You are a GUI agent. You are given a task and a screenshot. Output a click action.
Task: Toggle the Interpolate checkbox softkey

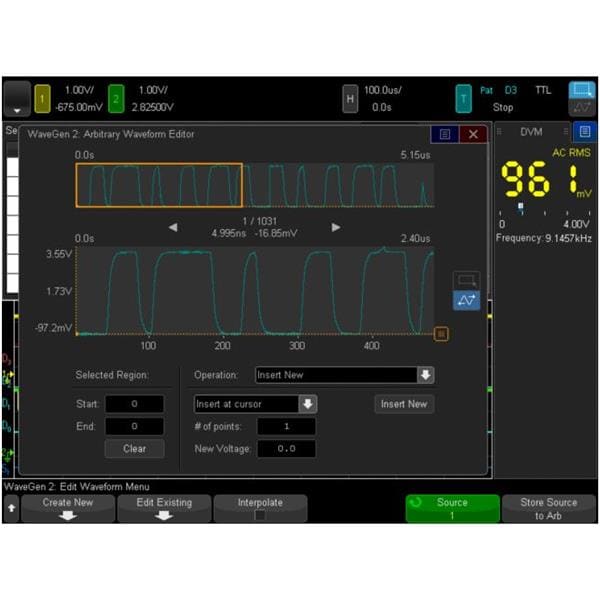tap(260, 509)
